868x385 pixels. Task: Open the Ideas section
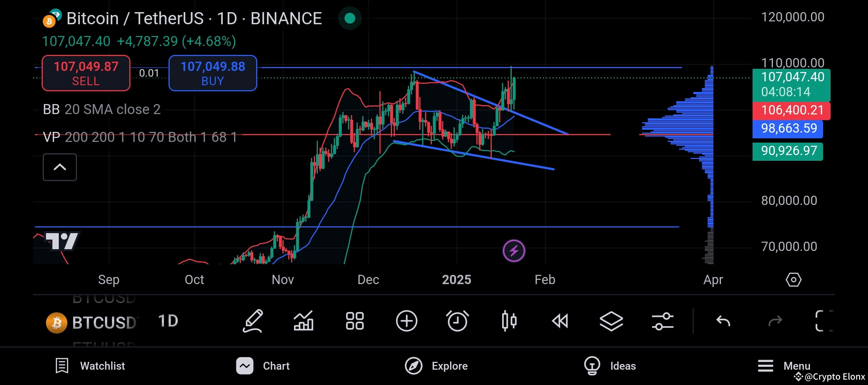click(x=610, y=366)
